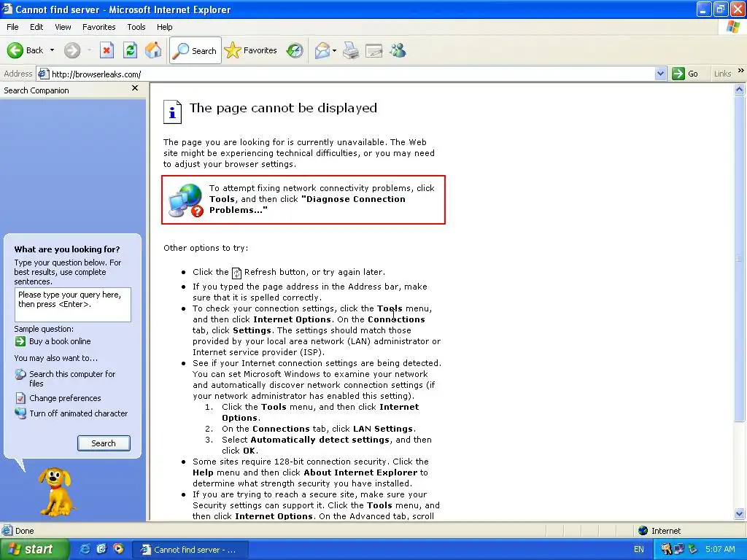Viewport: 747px width, 560px height.
Task: Select the 'Buy a book online' sample question
Action: click(x=60, y=341)
